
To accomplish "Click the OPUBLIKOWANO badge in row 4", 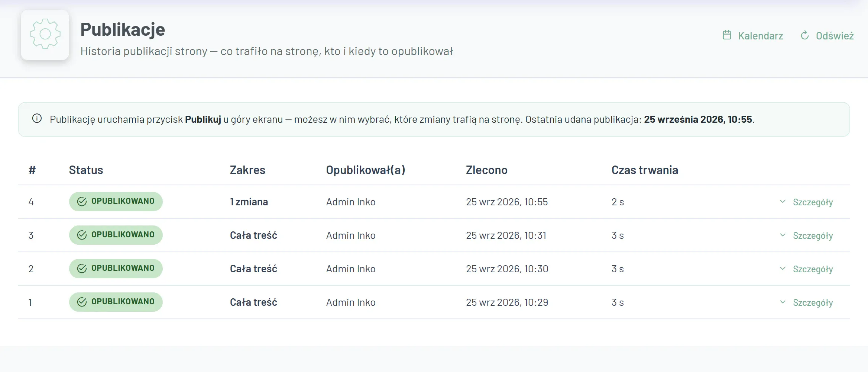I will 116,202.
